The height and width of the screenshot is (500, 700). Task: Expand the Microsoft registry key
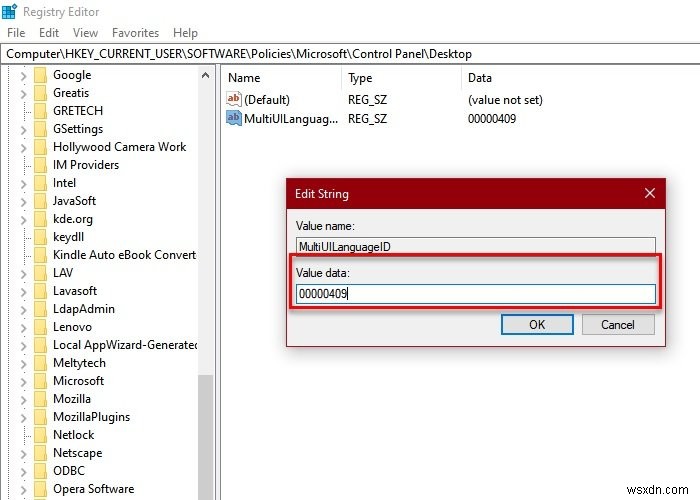pos(24,382)
